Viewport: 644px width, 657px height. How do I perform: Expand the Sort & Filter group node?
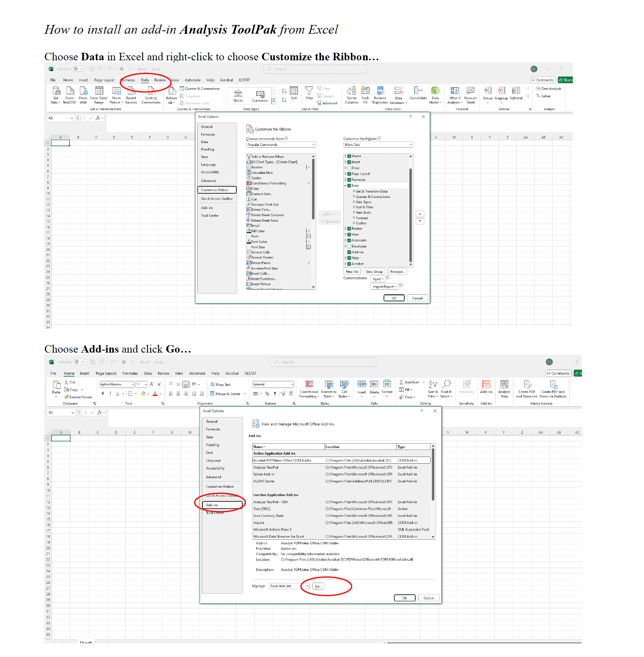pos(354,207)
